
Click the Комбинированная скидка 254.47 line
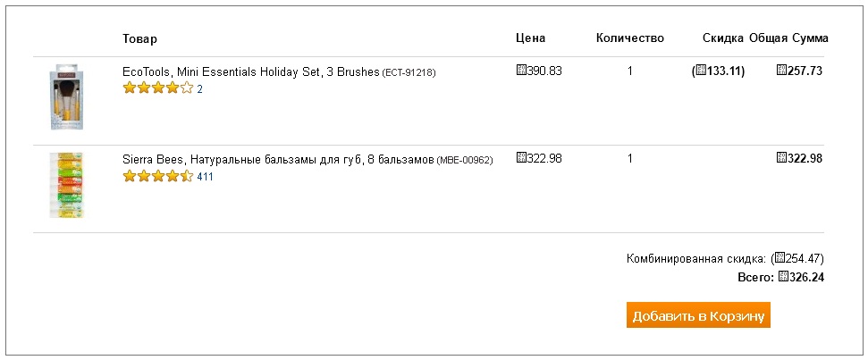(725, 259)
